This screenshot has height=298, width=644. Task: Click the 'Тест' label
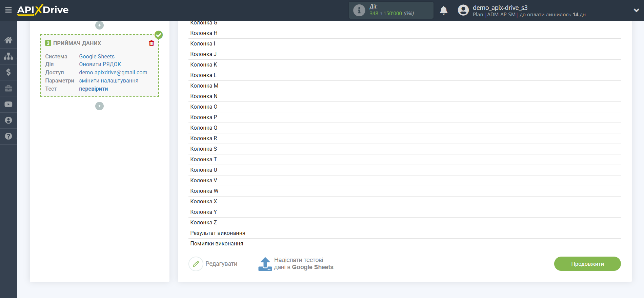pos(51,89)
